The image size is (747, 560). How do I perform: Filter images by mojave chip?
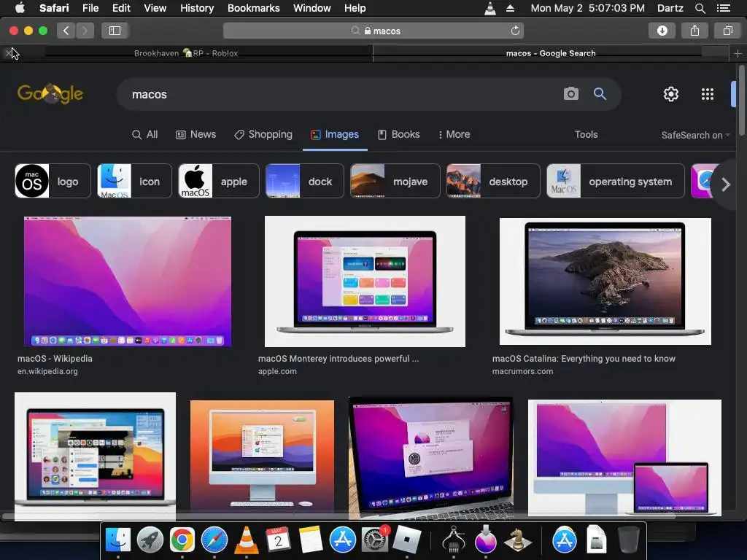pyautogui.click(x=395, y=181)
